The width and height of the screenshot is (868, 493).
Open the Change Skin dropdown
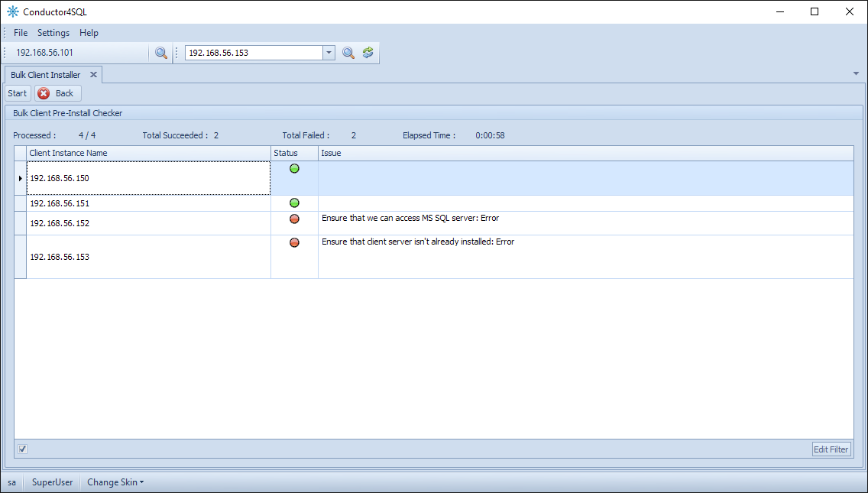point(115,482)
